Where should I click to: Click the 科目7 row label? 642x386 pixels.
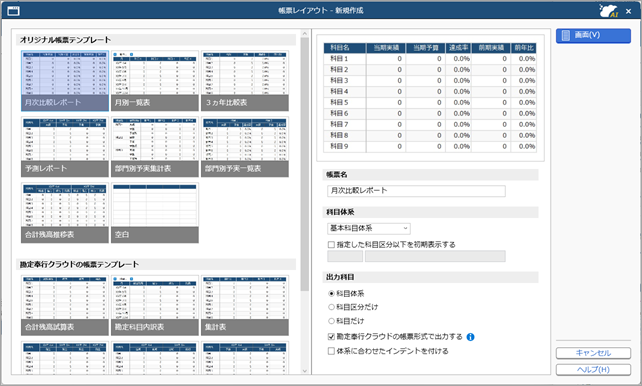(339, 124)
